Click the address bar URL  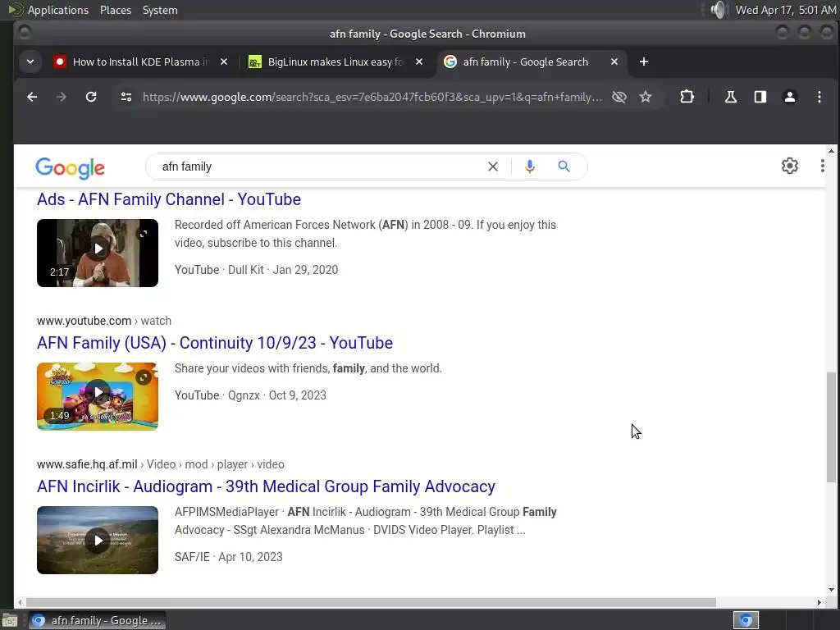click(x=372, y=97)
